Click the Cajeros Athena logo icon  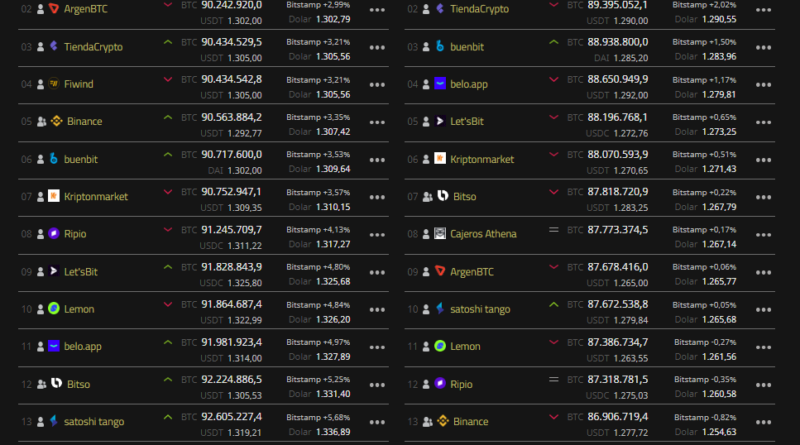[440, 234]
